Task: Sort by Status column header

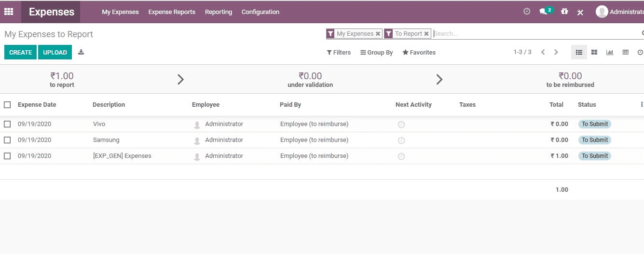Action: (x=587, y=105)
